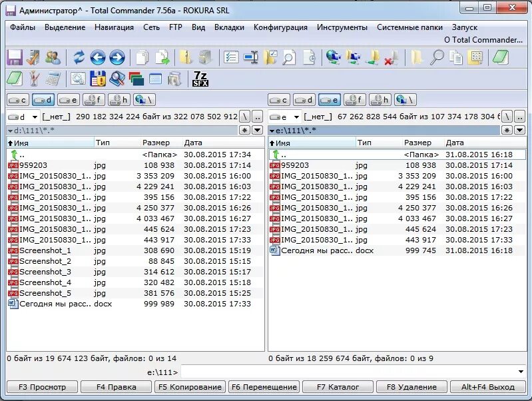Click the copy pages toolbar icon
This screenshot has height=401, width=532.
click(142, 57)
